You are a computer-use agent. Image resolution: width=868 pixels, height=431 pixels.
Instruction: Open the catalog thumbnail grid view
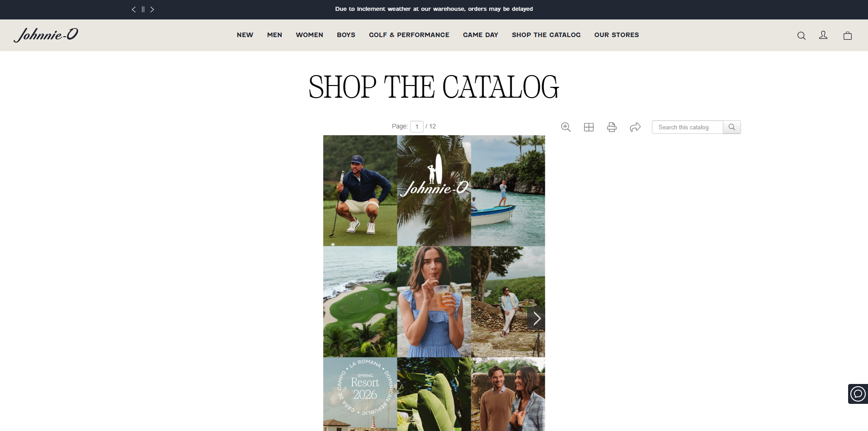[x=589, y=127]
